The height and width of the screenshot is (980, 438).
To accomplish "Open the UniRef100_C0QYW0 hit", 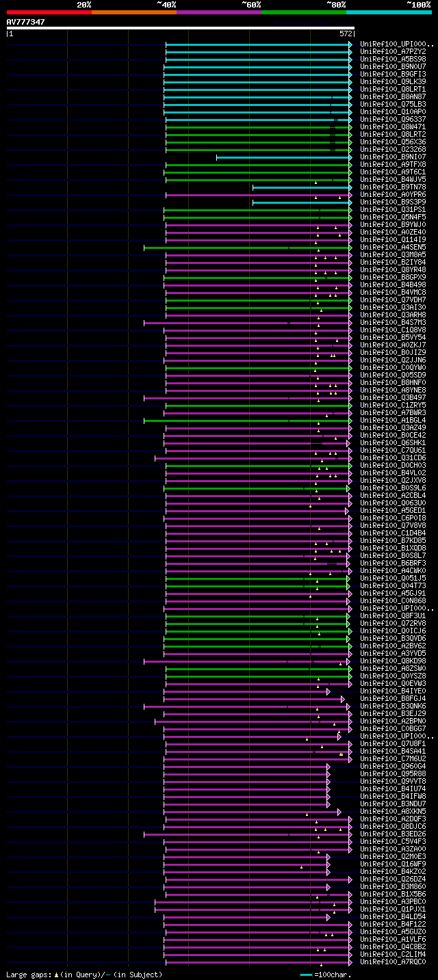I will pyautogui.click(x=393, y=368).
